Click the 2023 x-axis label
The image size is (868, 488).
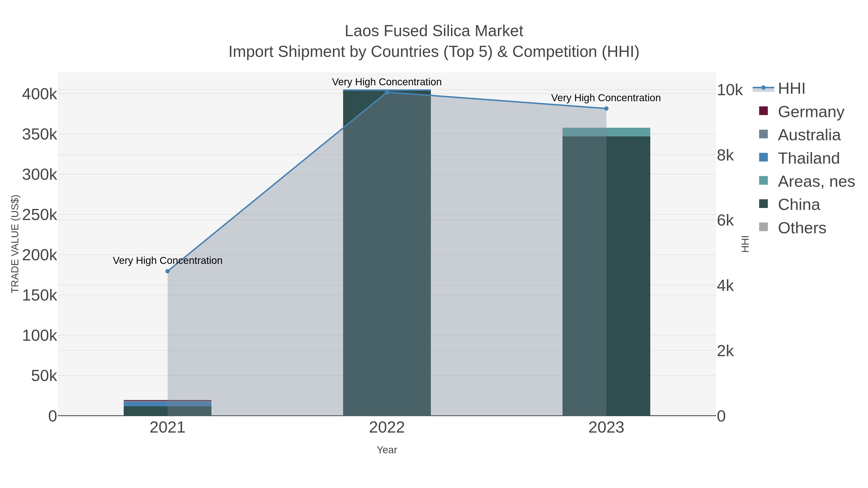[x=606, y=427]
